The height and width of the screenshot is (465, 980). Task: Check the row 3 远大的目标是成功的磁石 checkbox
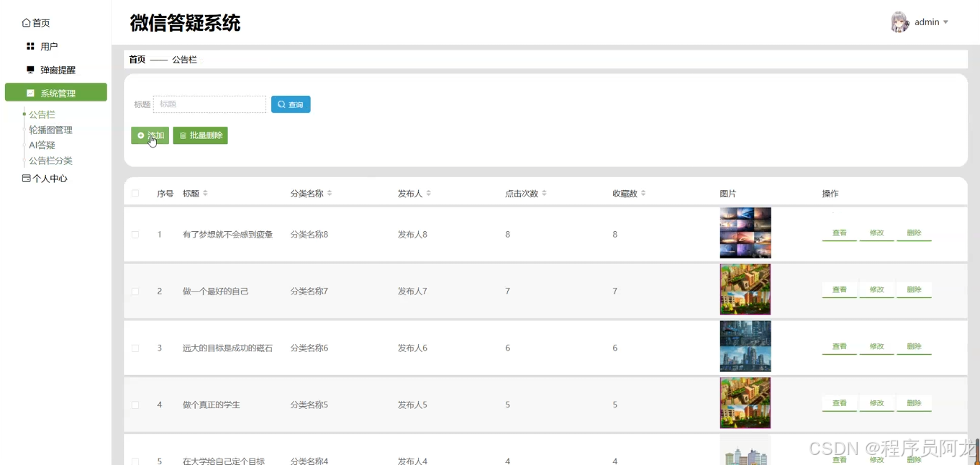(135, 348)
